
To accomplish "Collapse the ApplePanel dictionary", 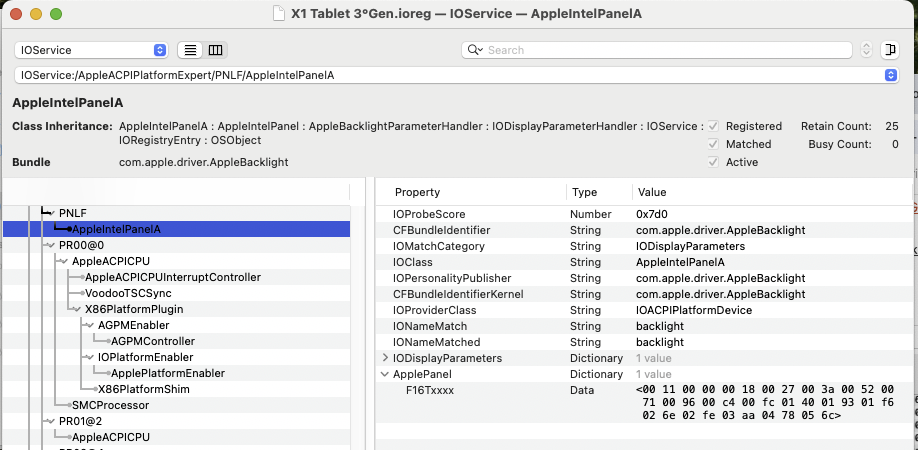I will 385,374.
